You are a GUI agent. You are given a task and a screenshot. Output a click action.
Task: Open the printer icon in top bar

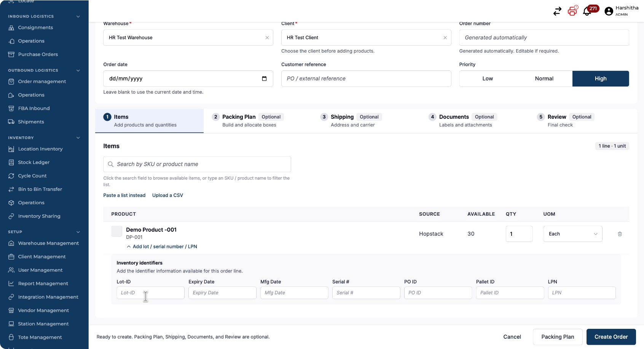click(x=572, y=11)
